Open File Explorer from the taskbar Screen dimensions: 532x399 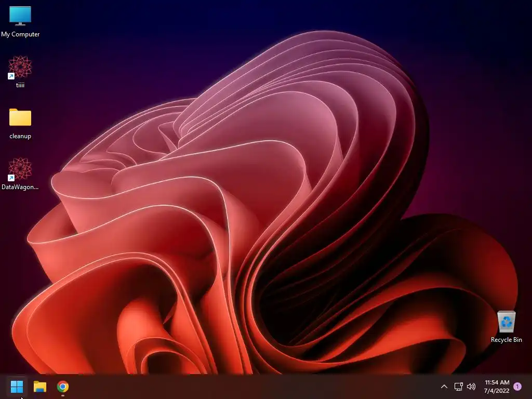coord(39,387)
